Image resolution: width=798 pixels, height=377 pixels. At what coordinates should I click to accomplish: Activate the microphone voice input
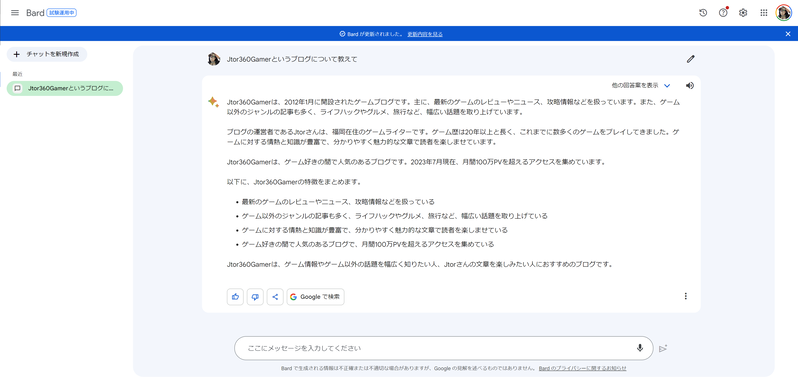pyautogui.click(x=640, y=349)
